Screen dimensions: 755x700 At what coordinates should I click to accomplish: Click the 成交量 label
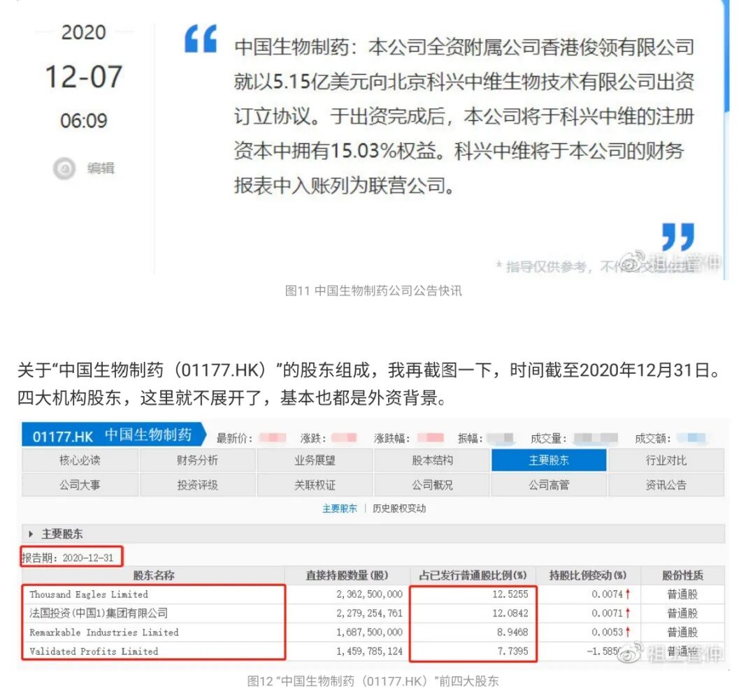[x=549, y=438]
